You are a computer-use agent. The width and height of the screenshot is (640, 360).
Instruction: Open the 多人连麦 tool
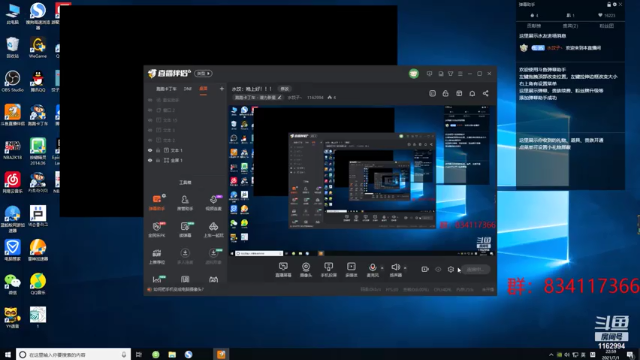pyautogui.click(x=185, y=256)
